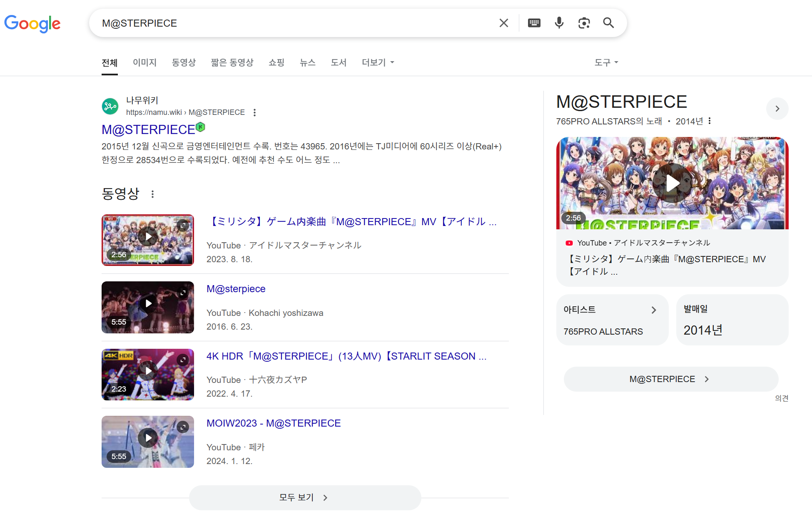Submit search with magnifying glass icon
The height and width of the screenshot is (519, 812).
tap(609, 23)
